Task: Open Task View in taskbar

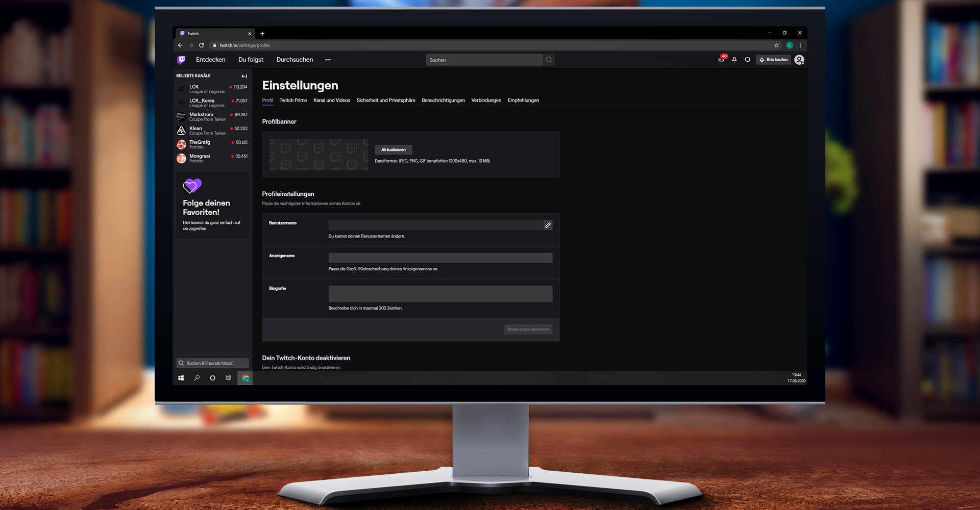Action: tap(228, 378)
